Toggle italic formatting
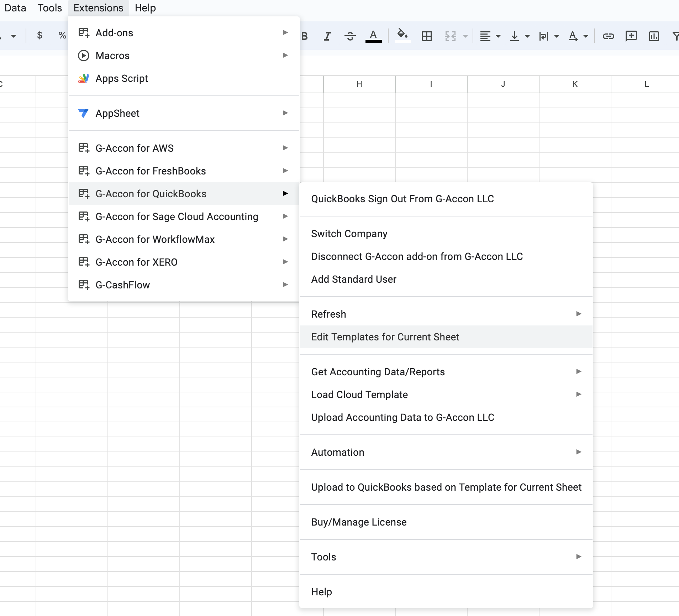 [327, 36]
